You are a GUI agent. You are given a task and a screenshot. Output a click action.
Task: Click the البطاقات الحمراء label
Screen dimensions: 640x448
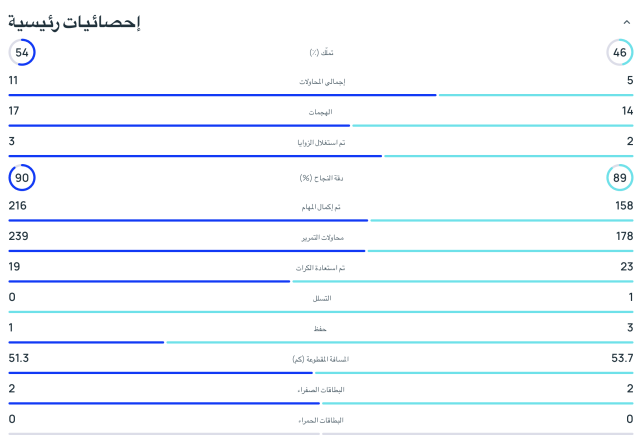(x=321, y=420)
